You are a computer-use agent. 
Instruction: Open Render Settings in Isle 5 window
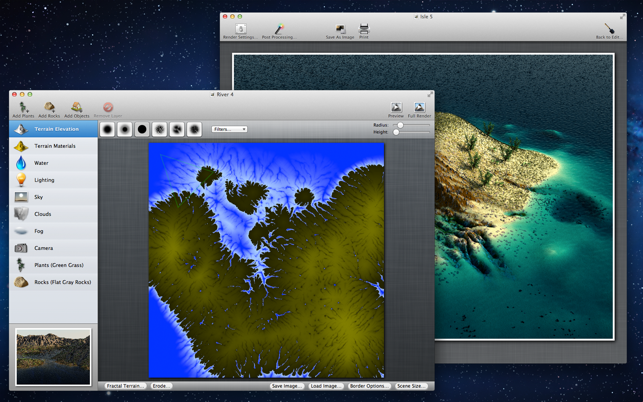click(x=240, y=31)
